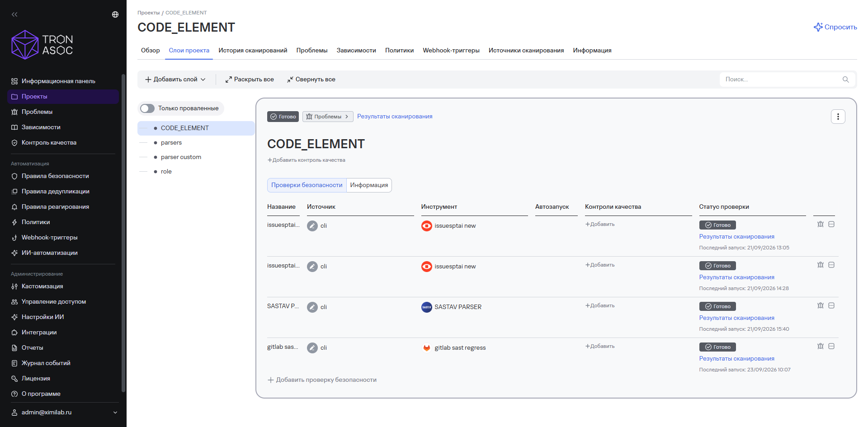Select the role tree layer
The image size is (868, 427).
coord(166,172)
